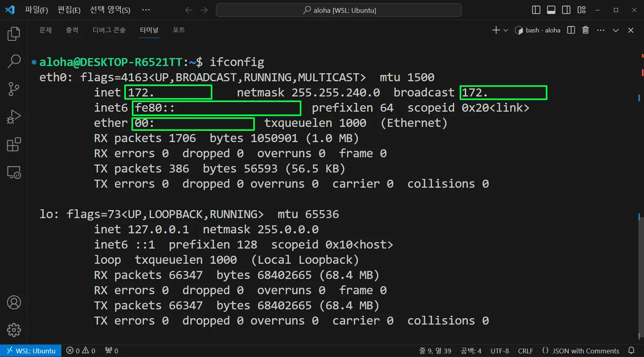Split the terminal pane
This screenshot has width=644, height=357.
tap(571, 30)
